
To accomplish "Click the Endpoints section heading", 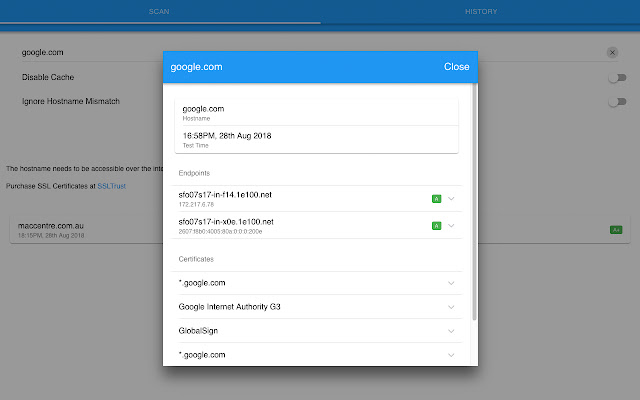I will click(194, 173).
